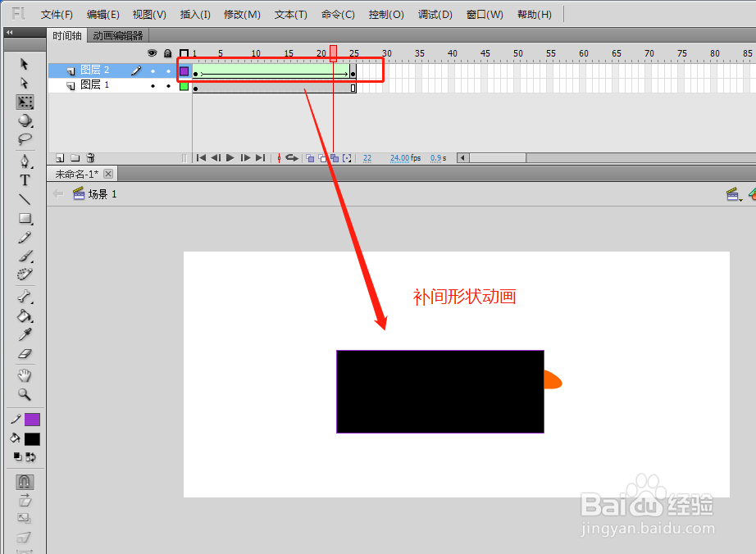Open the 命令(C) menu
This screenshot has width=756, height=554.
pos(338,15)
